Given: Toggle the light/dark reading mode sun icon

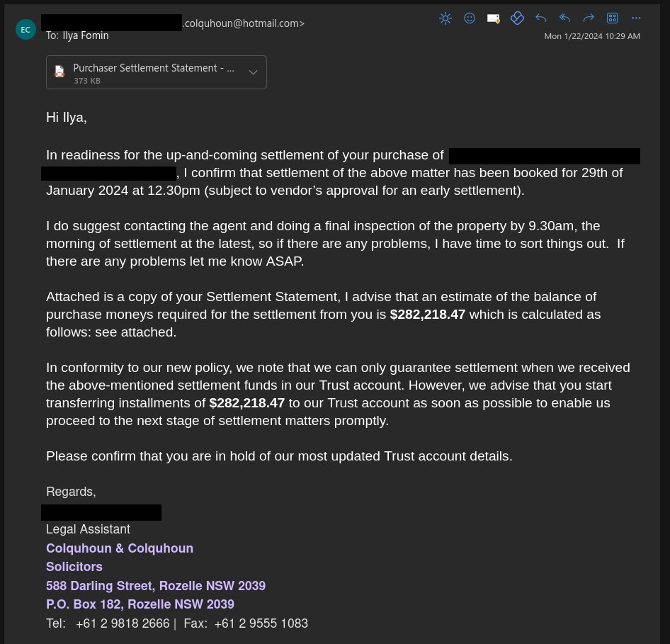Looking at the screenshot, I should 445,18.
